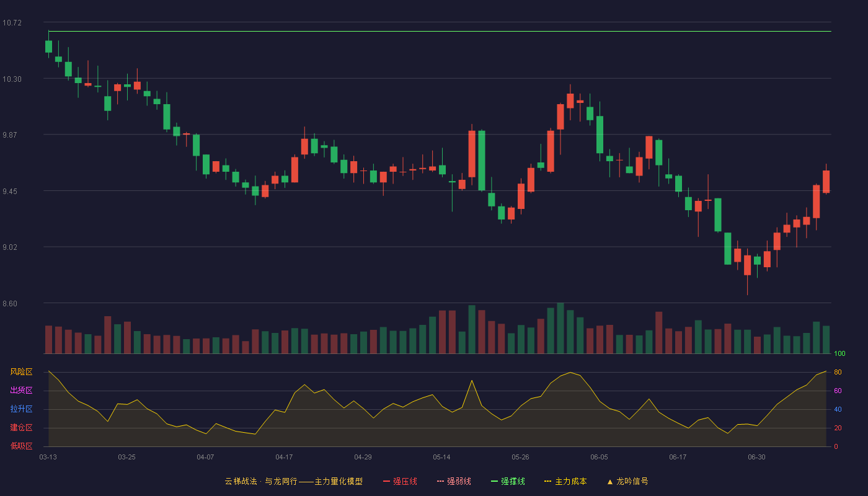Screen dimensions: 868x496
Task: Toggle the 强弱线 legend entry
Action: 454,481
